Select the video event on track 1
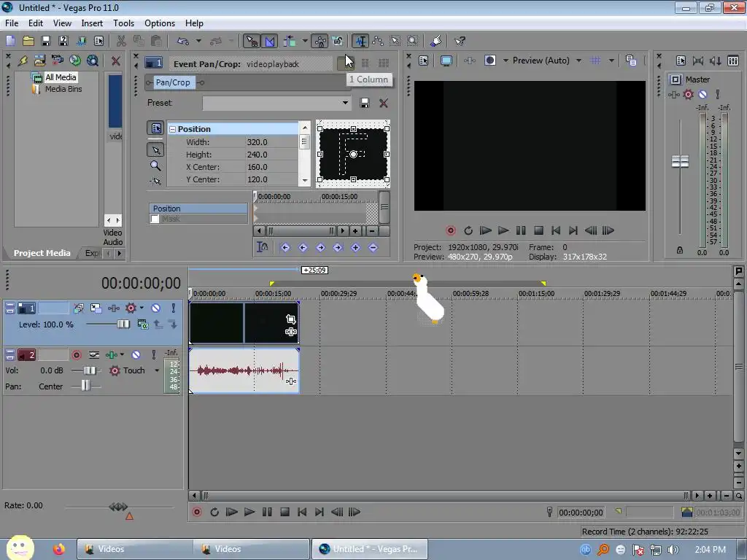This screenshot has height=560, width=747. [244, 322]
